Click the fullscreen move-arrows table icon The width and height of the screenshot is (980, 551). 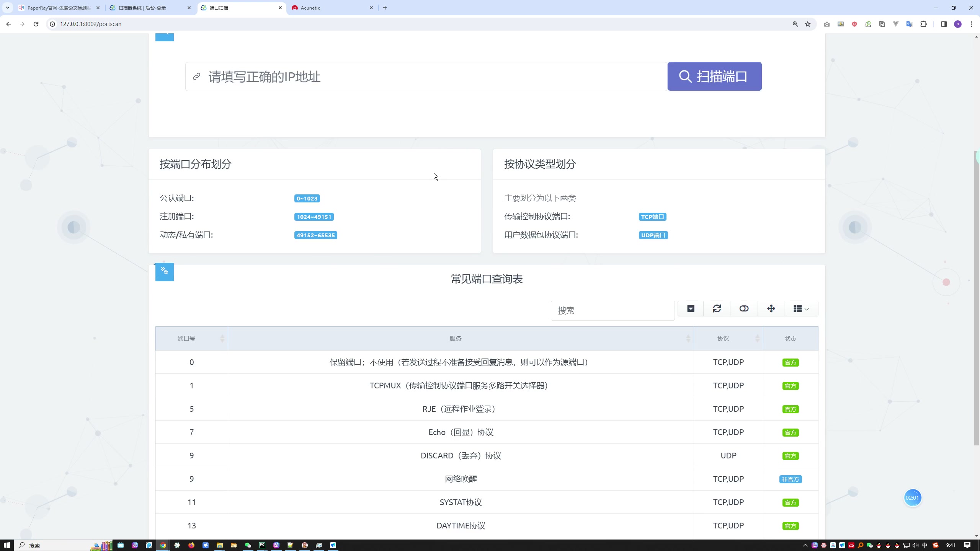tap(771, 309)
